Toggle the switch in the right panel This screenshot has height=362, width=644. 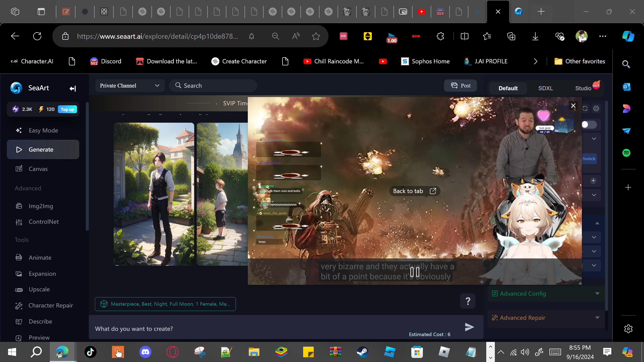pos(589,125)
